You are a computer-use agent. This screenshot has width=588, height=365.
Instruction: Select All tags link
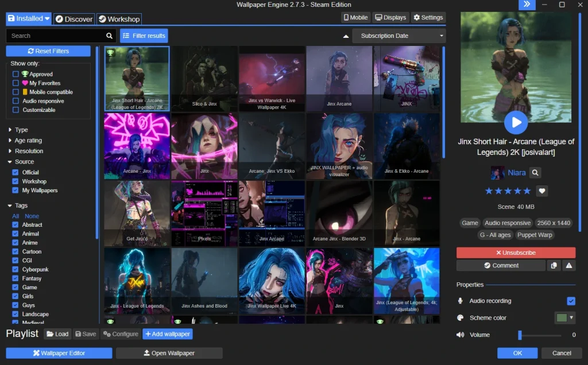pos(16,216)
